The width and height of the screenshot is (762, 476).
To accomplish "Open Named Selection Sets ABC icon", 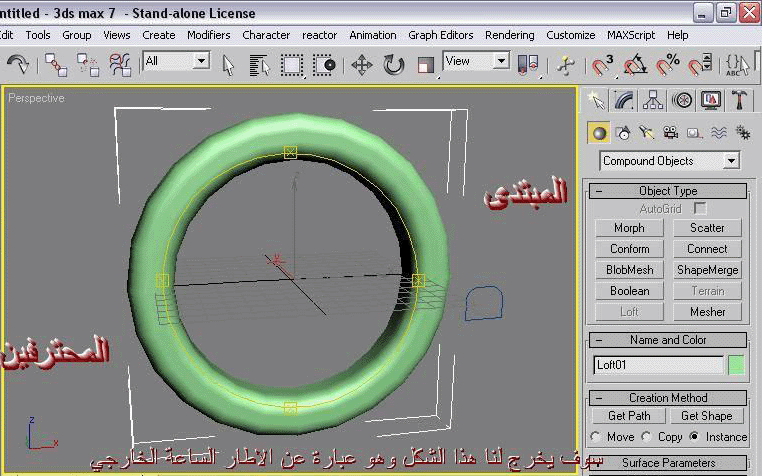I will coord(737,65).
